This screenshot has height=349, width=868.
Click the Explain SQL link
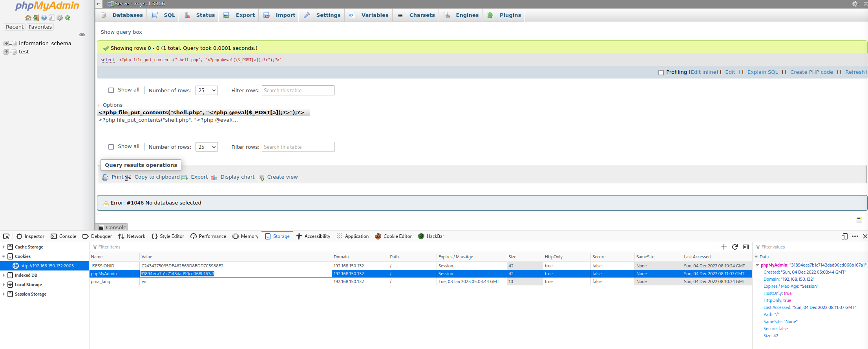(x=762, y=72)
